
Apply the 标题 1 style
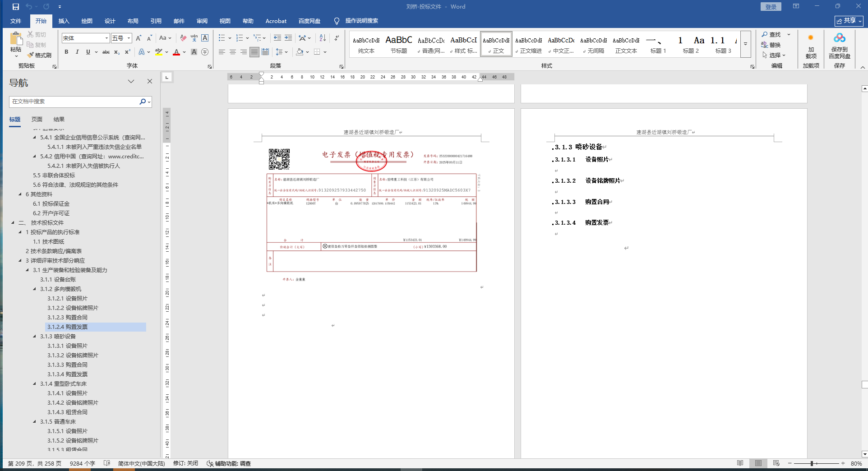(x=658, y=44)
